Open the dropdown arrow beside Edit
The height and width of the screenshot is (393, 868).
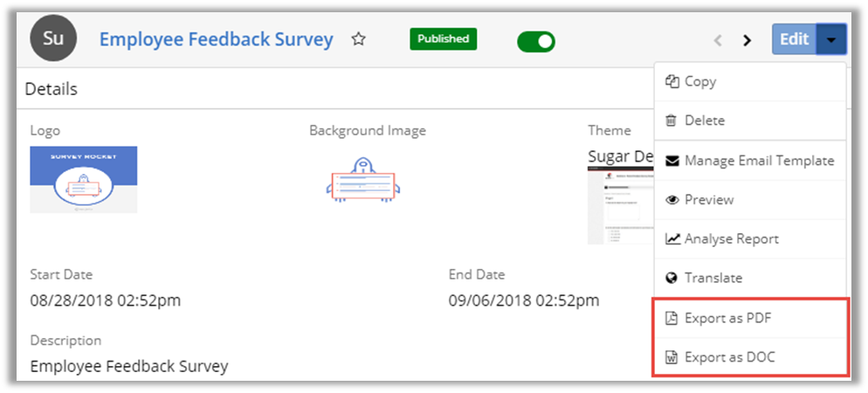pyautogui.click(x=831, y=39)
